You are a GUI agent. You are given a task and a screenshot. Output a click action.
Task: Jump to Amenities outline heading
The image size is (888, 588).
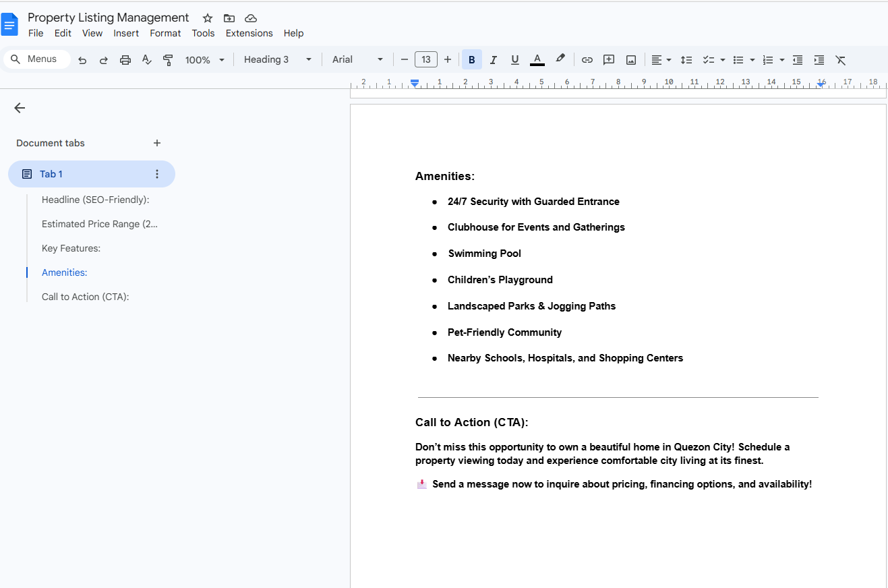tap(64, 272)
